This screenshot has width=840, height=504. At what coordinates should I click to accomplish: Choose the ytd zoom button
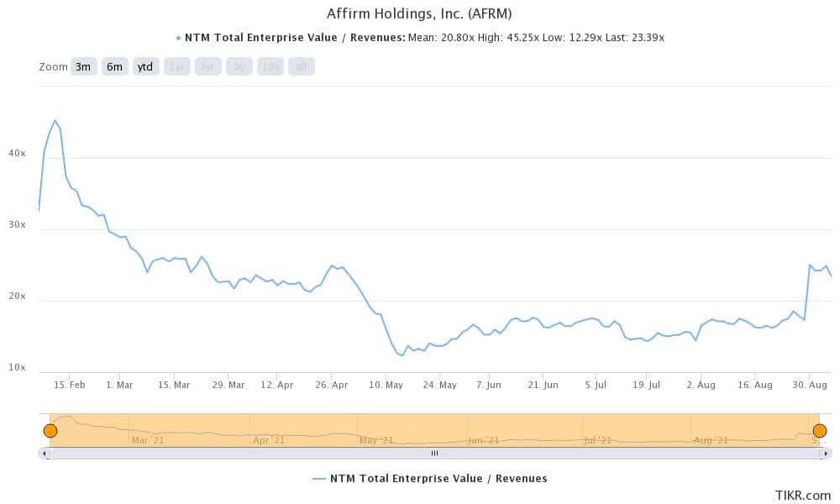pos(145,67)
